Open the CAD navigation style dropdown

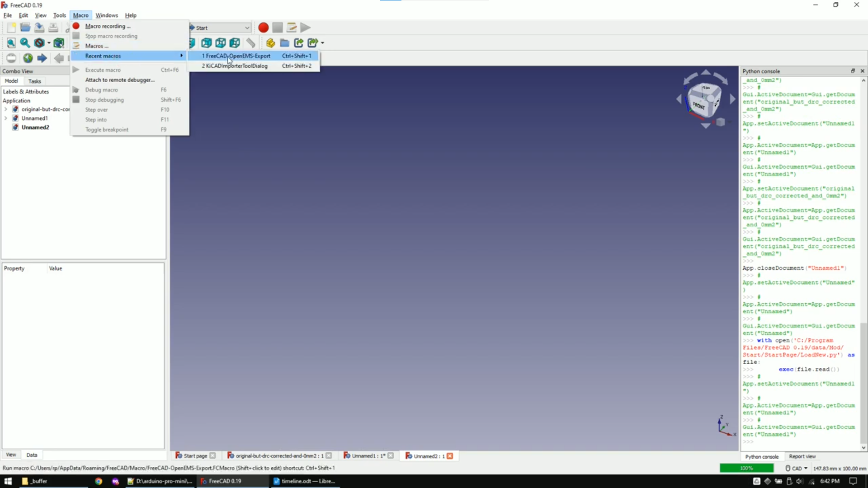pos(797,469)
